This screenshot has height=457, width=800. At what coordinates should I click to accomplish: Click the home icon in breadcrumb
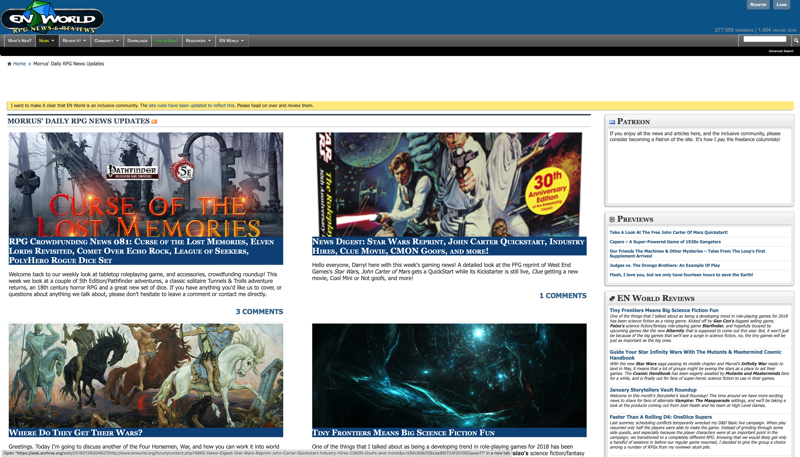[9, 64]
